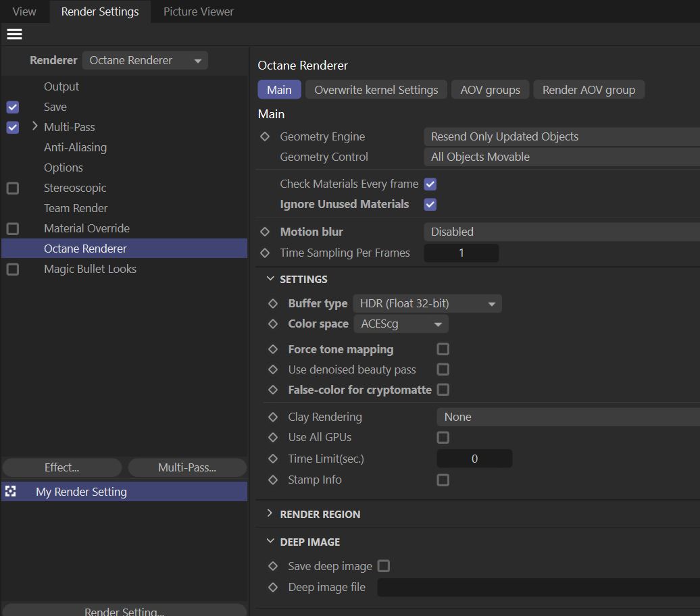The height and width of the screenshot is (616, 700).
Task: Click keyframe diamond beside Buffer type
Action: (x=273, y=303)
